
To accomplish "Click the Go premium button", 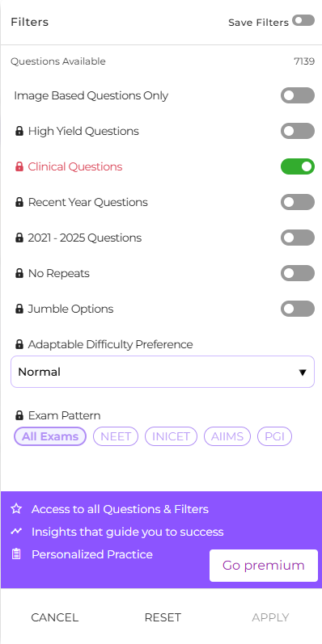I will tap(264, 566).
